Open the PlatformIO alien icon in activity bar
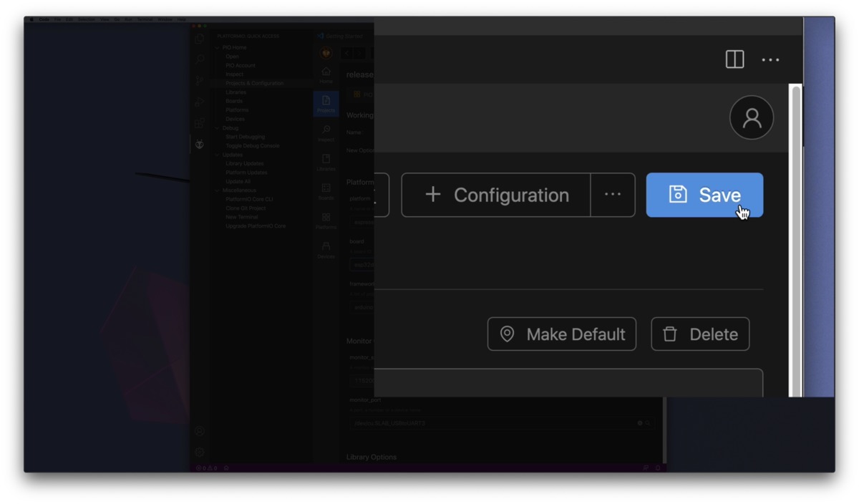This screenshot has width=859, height=504. 200,144
